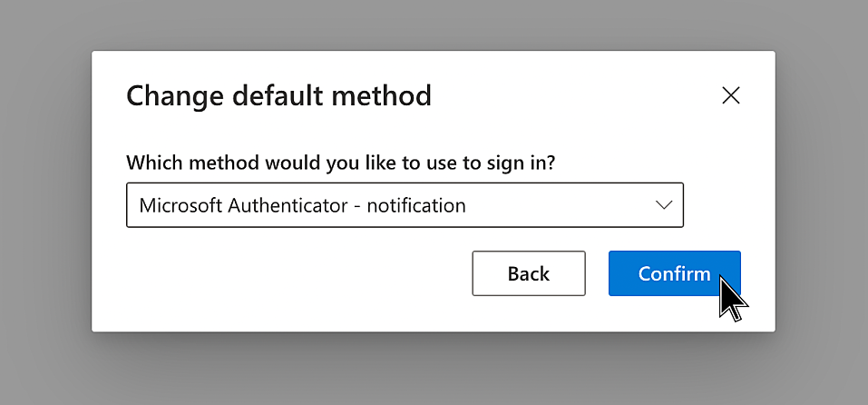Confirm the default sign-in method change
Screen dimensions: 868x405
[x=674, y=273]
